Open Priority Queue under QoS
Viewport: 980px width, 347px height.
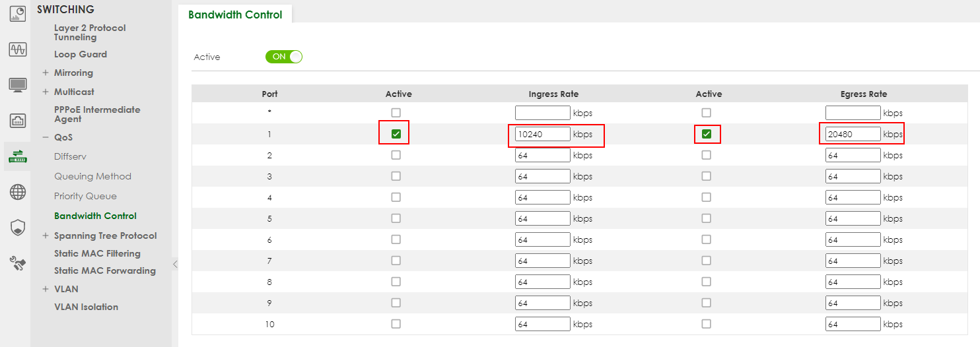85,196
